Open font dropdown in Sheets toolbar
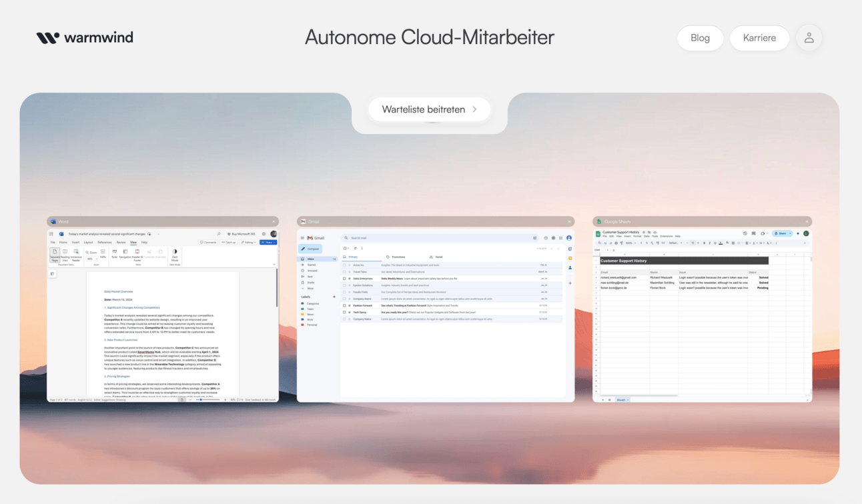862x504 pixels. click(675, 243)
